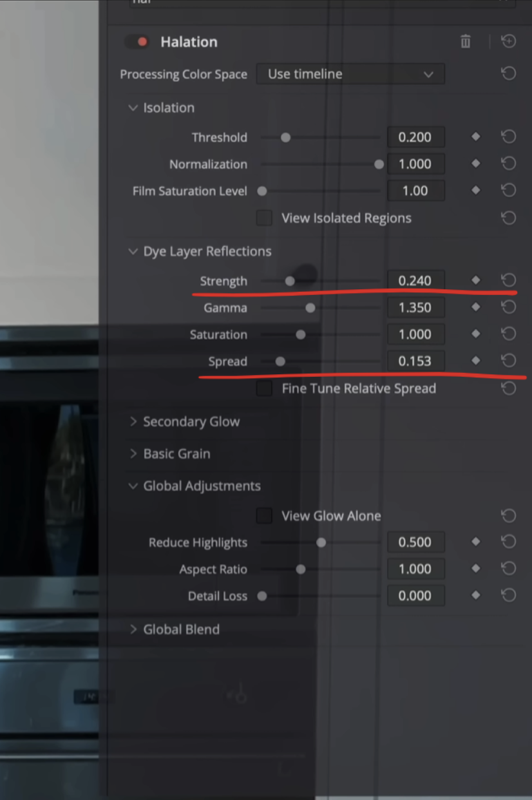The height and width of the screenshot is (800, 532).
Task: Add keyframe for Spread
Action: click(476, 361)
